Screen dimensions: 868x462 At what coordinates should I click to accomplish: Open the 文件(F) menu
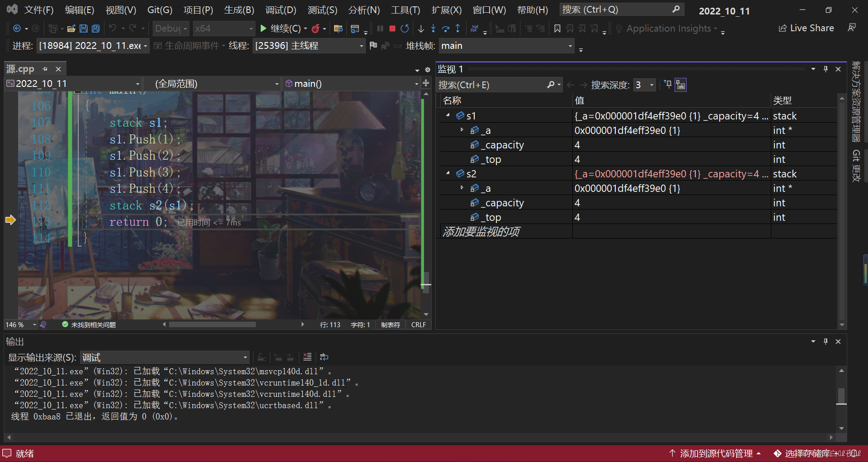pyautogui.click(x=39, y=10)
